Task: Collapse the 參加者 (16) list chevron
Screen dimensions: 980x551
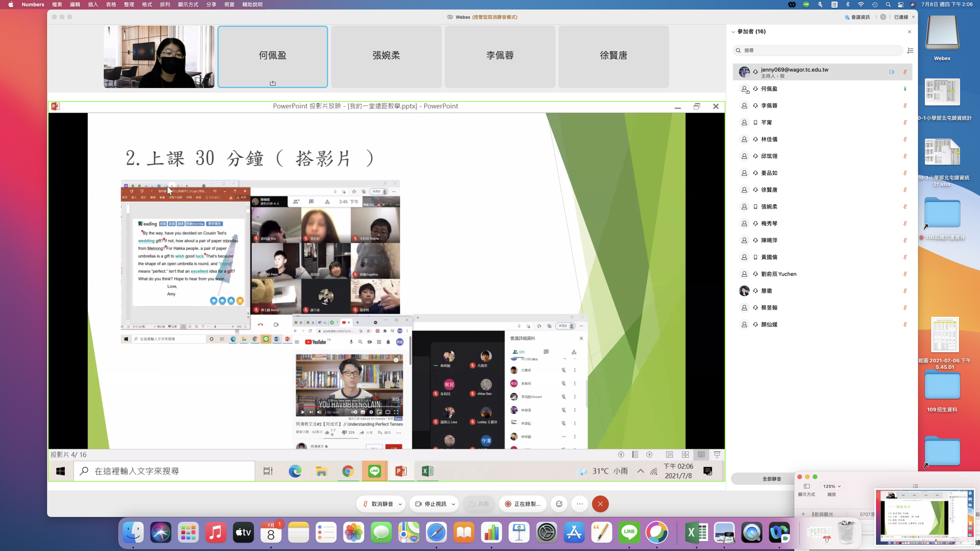Action: [x=733, y=32]
